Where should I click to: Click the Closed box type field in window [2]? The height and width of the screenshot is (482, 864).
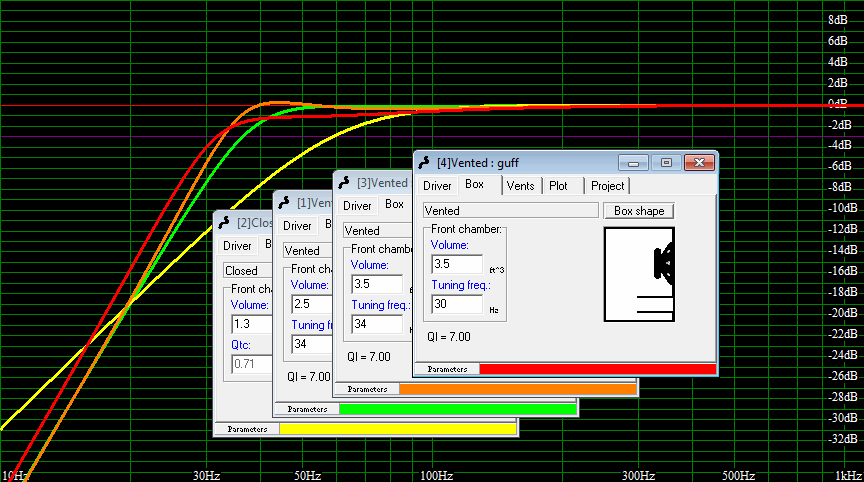(x=248, y=270)
